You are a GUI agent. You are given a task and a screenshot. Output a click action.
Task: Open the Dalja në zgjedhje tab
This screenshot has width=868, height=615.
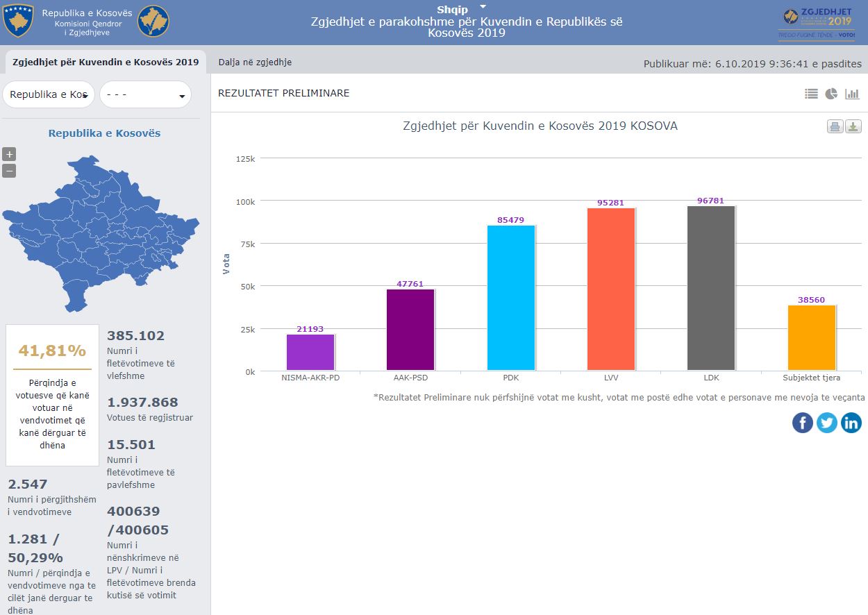(x=255, y=62)
